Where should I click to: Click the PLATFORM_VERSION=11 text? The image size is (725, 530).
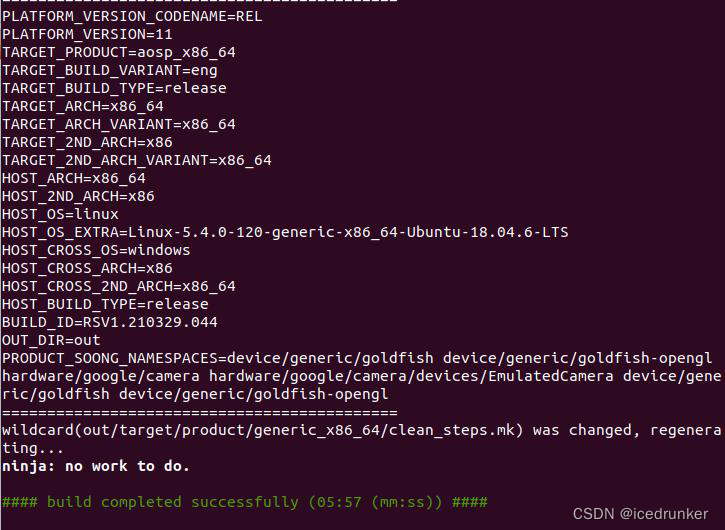pos(87,35)
